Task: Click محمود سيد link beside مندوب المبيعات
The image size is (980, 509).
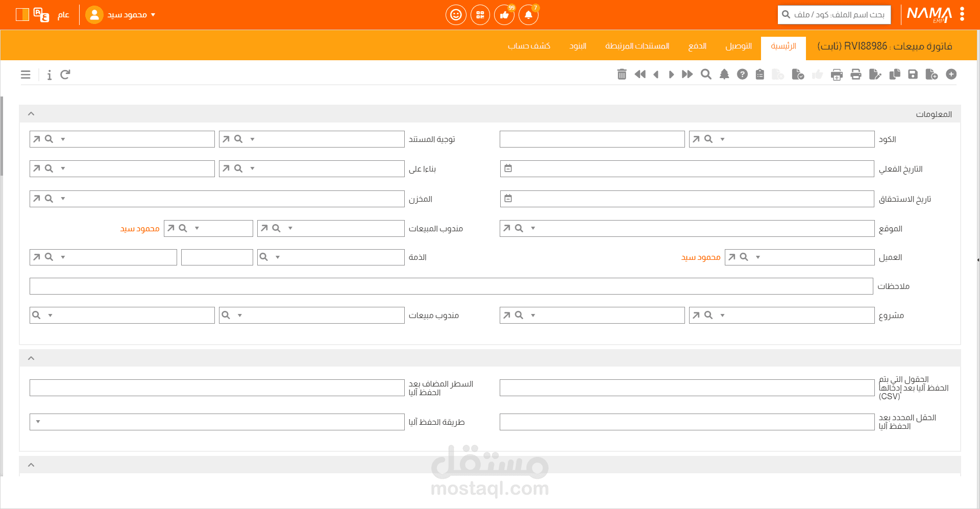Action: point(140,229)
